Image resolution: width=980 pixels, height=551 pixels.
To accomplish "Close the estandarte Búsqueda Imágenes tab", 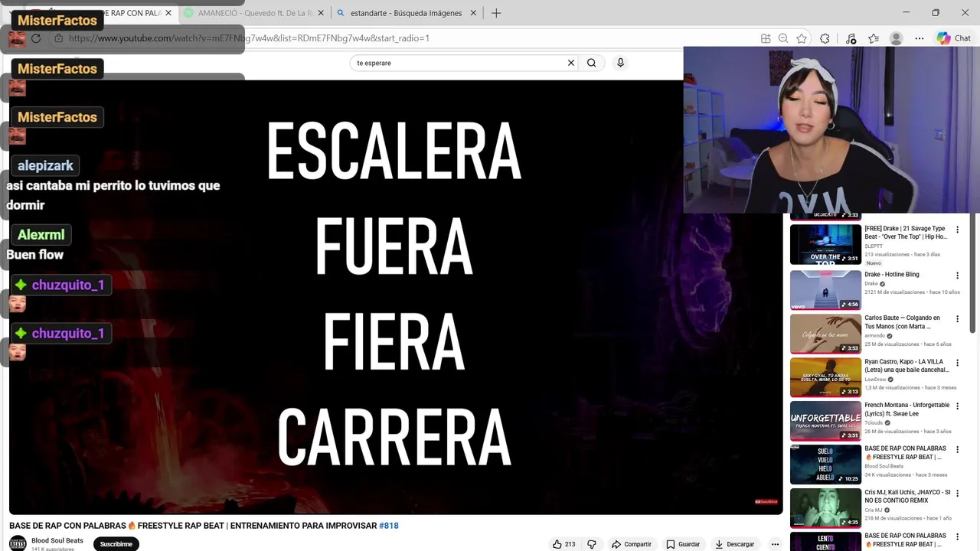I will tap(473, 13).
